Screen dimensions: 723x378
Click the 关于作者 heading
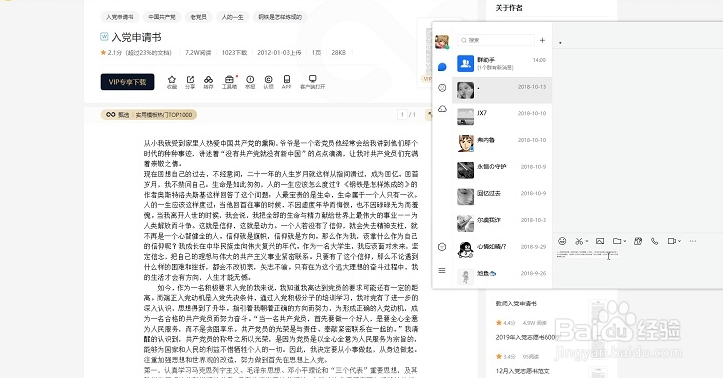[509, 8]
